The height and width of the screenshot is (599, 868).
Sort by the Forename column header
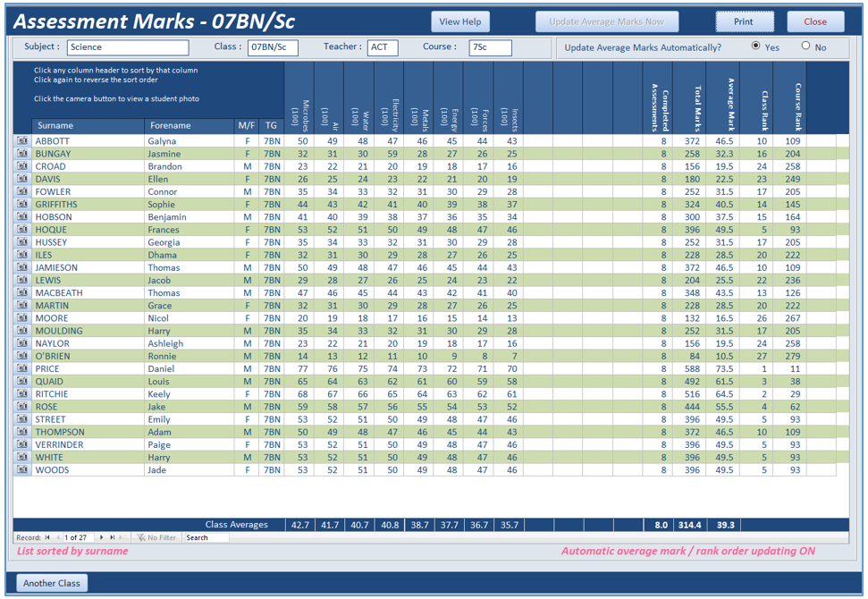coord(189,126)
